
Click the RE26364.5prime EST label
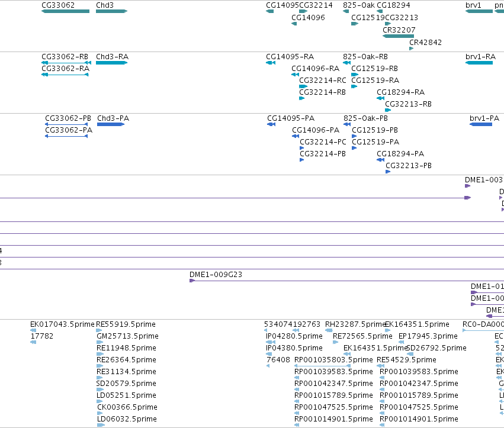tap(126, 360)
